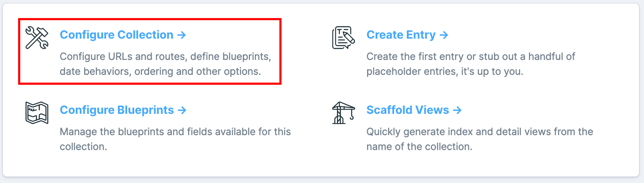Click the arrow beside Scaffold Views
The width and height of the screenshot is (644, 183).
coord(457,110)
